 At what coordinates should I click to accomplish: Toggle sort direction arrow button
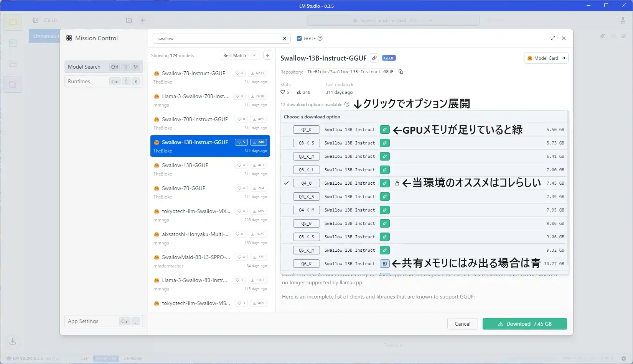click(x=268, y=55)
